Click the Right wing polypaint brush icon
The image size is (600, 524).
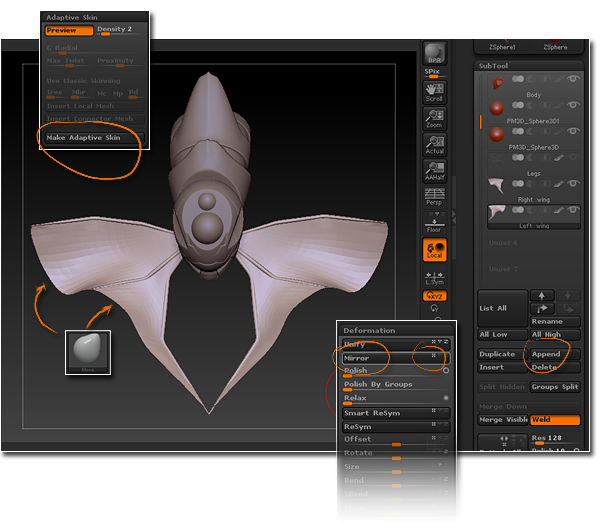coord(559,184)
